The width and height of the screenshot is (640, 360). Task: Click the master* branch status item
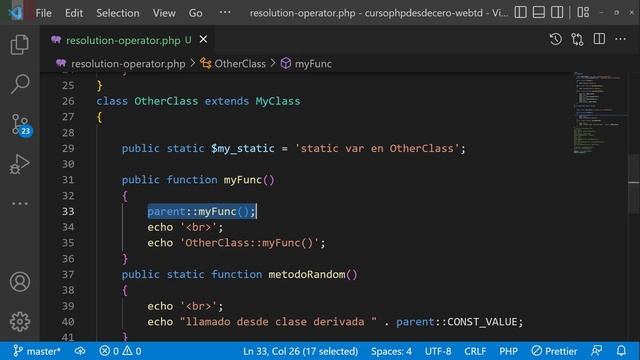pos(37,351)
